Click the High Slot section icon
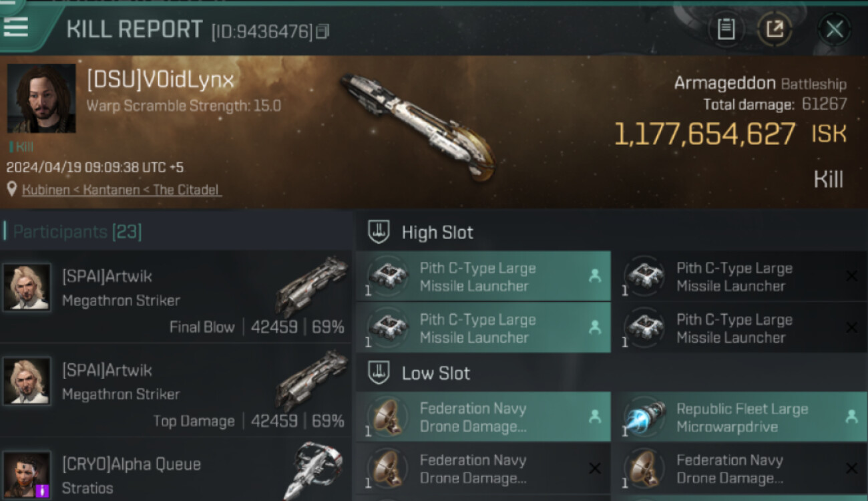The image size is (868, 501). click(379, 232)
